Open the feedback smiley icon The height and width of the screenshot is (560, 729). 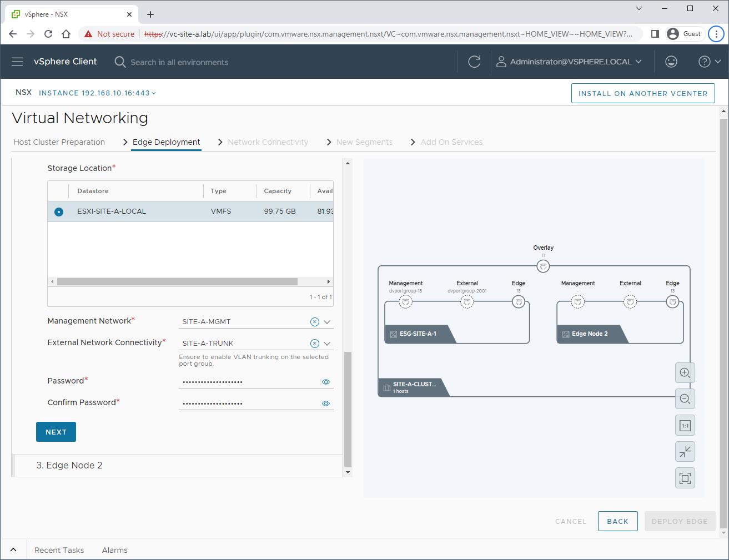click(x=671, y=62)
